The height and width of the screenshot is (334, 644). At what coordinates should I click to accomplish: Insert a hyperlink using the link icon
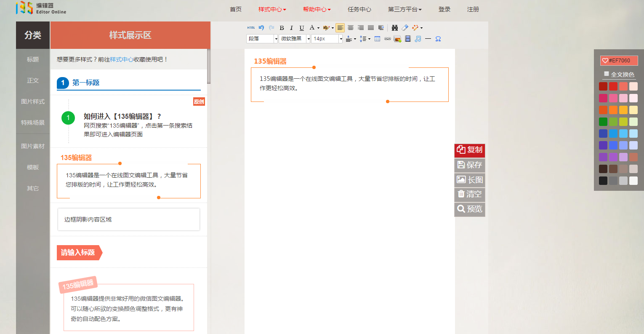click(388, 38)
